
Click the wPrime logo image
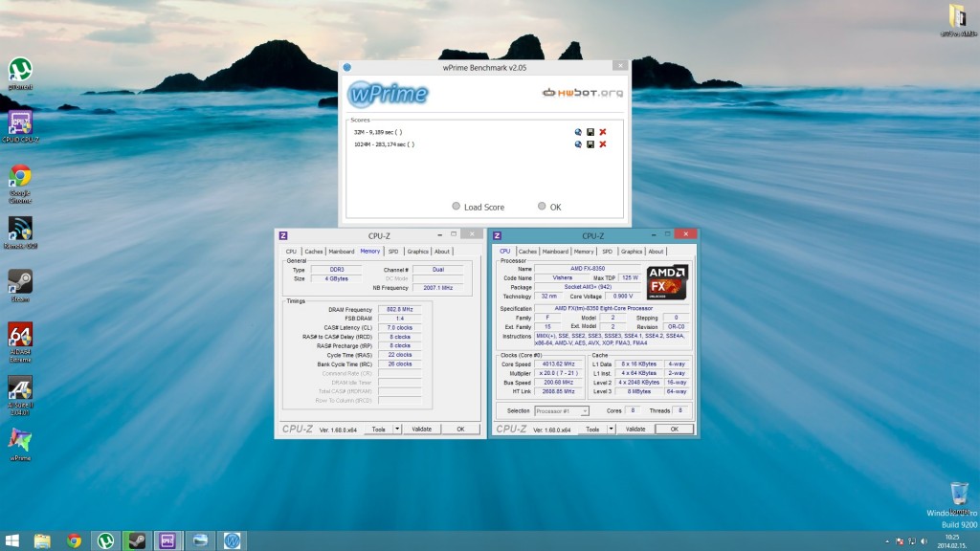pos(389,95)
